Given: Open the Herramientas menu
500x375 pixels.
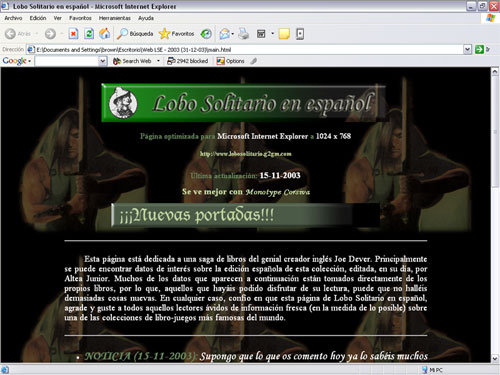Looking at the screenshot, I should tap(115, 18).
